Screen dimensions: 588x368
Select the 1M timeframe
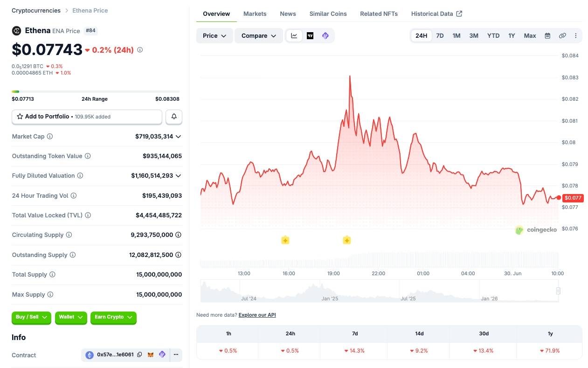(x=457, y=36)
